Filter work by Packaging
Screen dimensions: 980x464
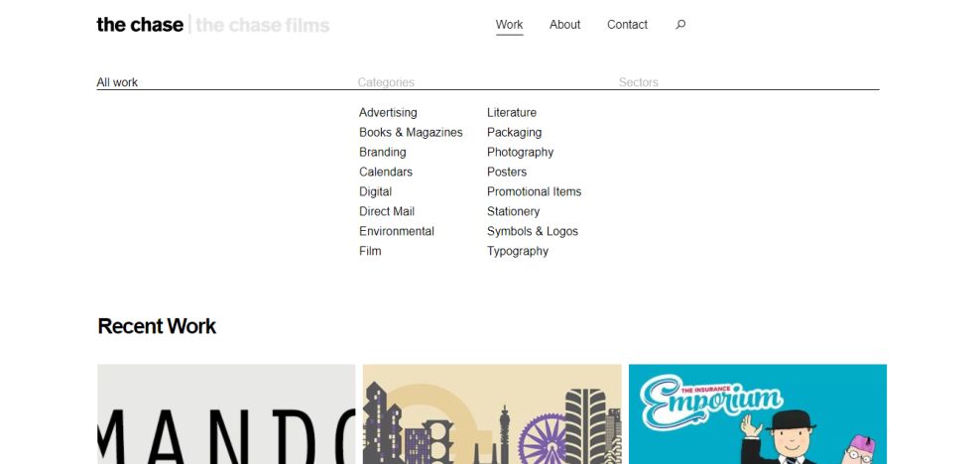click(x=515, y=133)
